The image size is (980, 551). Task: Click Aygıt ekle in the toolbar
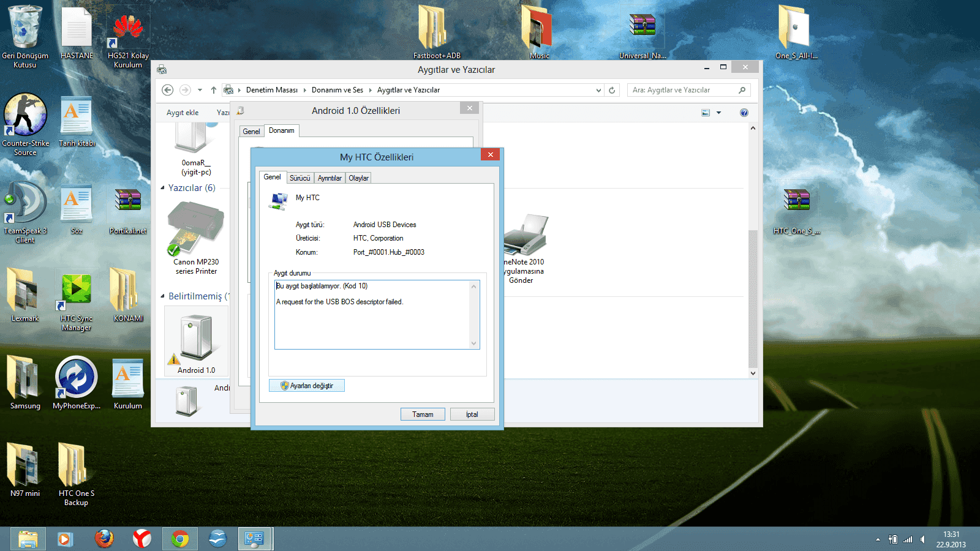click(183, 113)
